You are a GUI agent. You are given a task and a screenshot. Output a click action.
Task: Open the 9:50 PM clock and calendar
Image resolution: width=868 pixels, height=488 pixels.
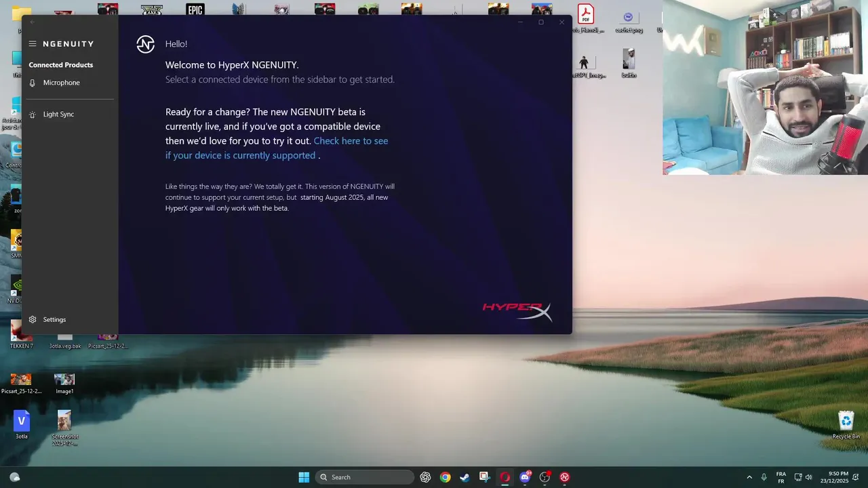[835, 477]
